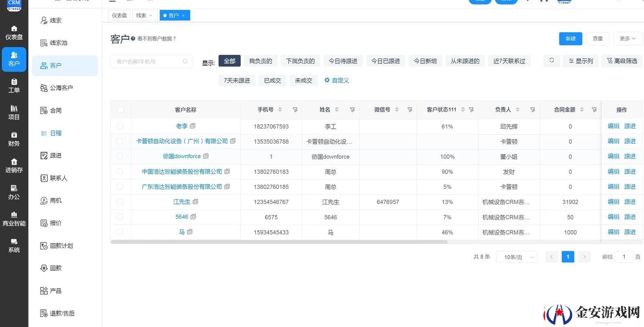Screen dimensions: 644x327
Task: Click the 客户名称/手机号 search field
Action: pyautogui.click(x=151, y=61)
